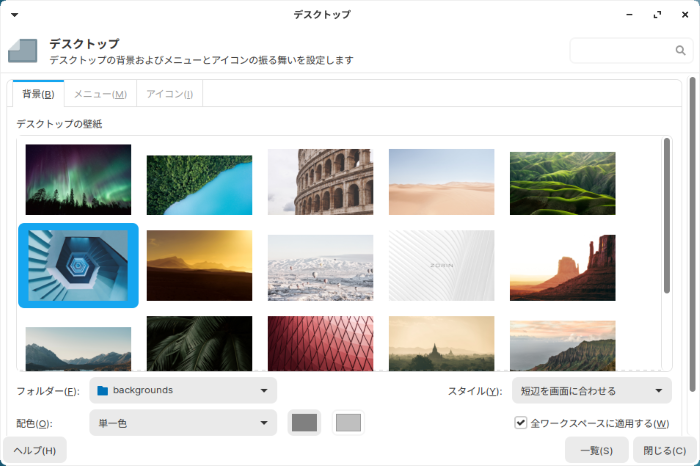The height and width of the screenshot is (466, 700).
Task: Select the desert butte sunset wallpaper
Action: coord(562,267)
